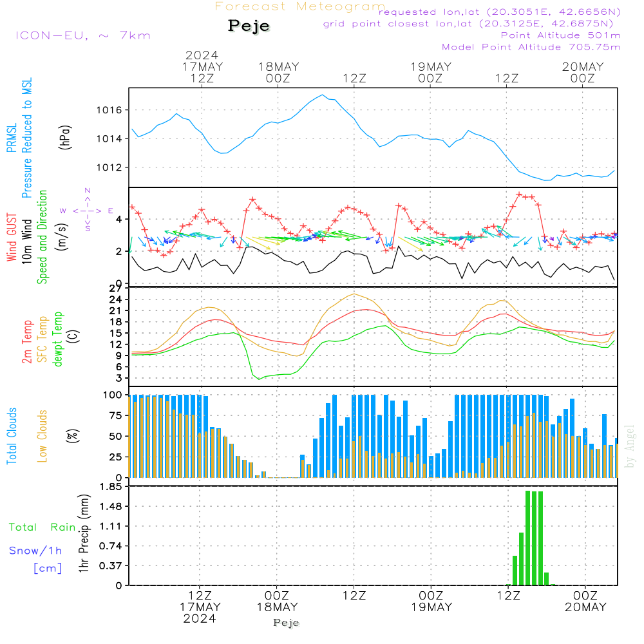Click the red '2m Temp' label
644x644 pixels.
(27, 342)
